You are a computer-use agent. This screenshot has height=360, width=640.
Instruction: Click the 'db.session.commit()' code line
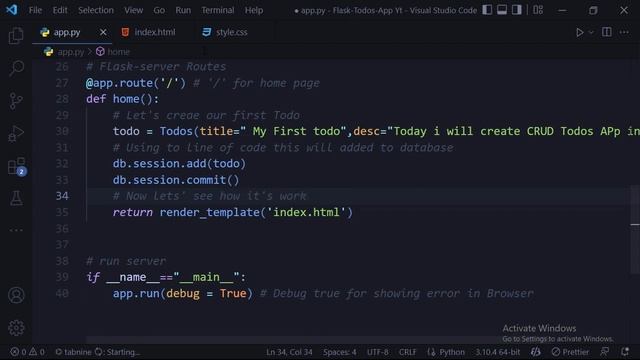tap(176, 180)
